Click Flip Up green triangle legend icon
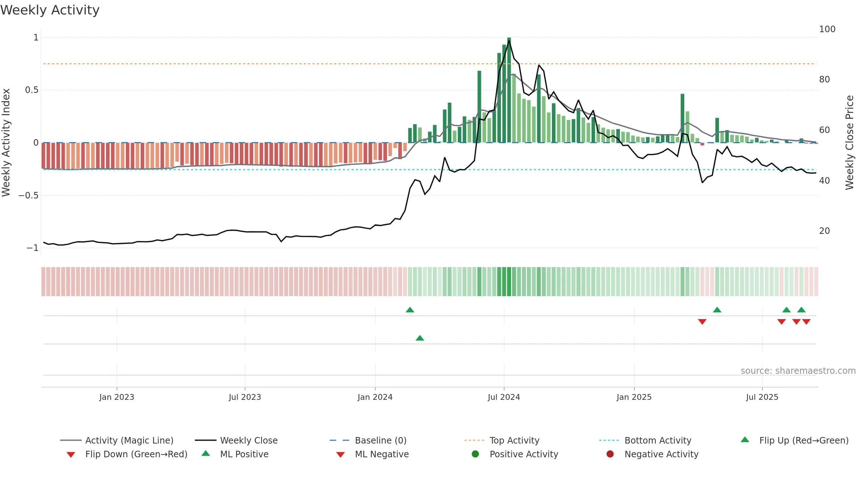The width and height of the screenshot is (868, 488). pos(745,440)
